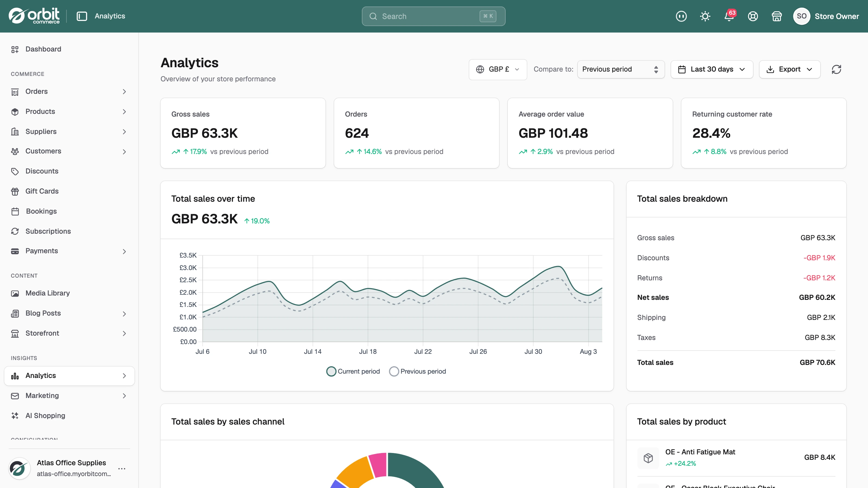
Task: Switch theme with the sun icon
Action: pyautogui.click(x=705, y=16)
